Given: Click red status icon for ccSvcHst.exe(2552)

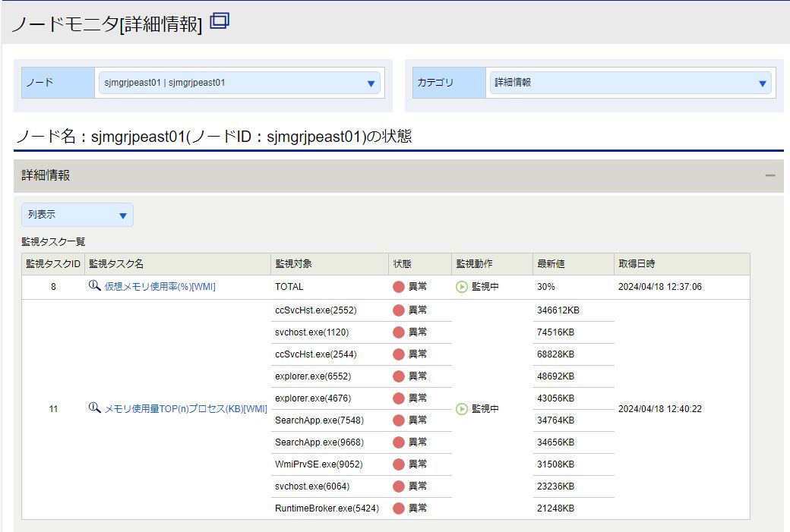Looking at the screenshot, I should [x=399, y=310].
